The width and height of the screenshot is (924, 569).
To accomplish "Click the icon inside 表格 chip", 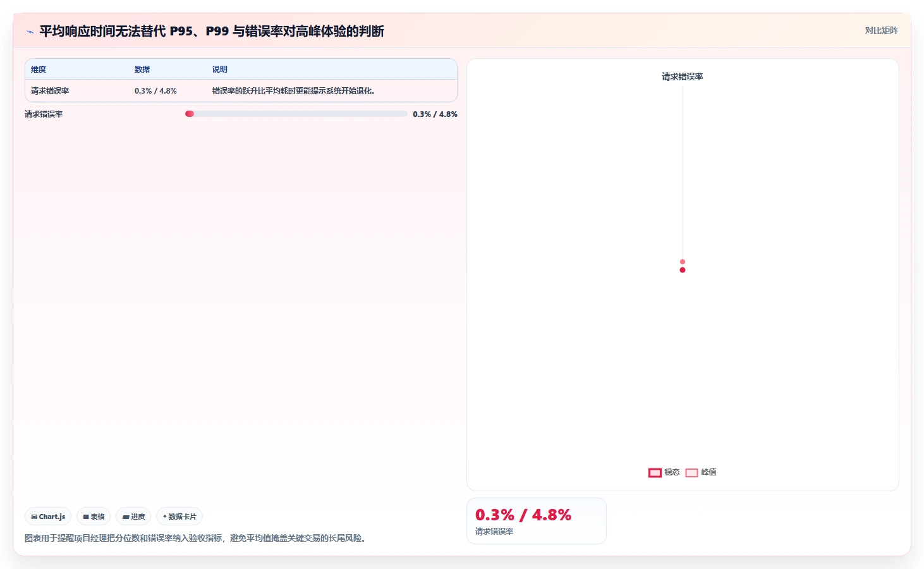I will pyautogui.click(x=86, y=517).
